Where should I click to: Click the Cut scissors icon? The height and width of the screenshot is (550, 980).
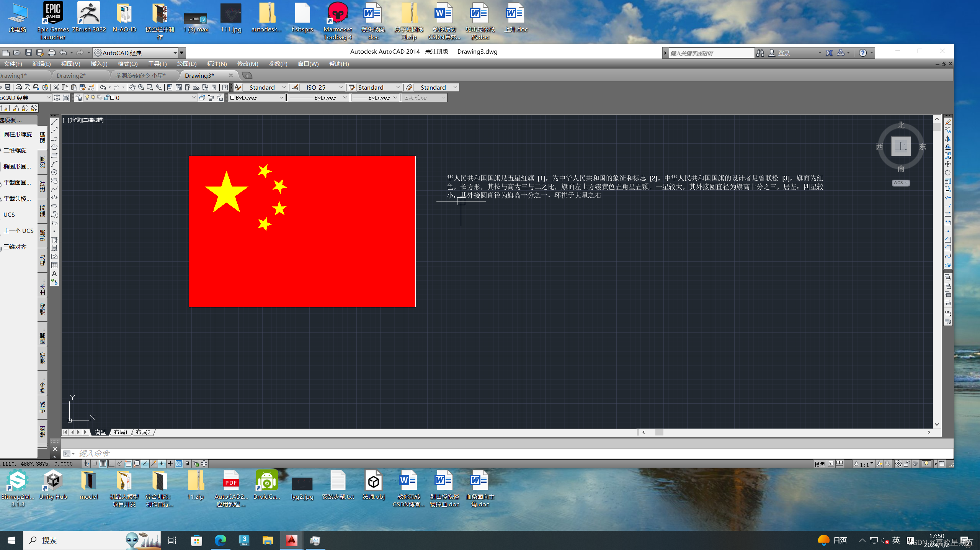(56, 87)
